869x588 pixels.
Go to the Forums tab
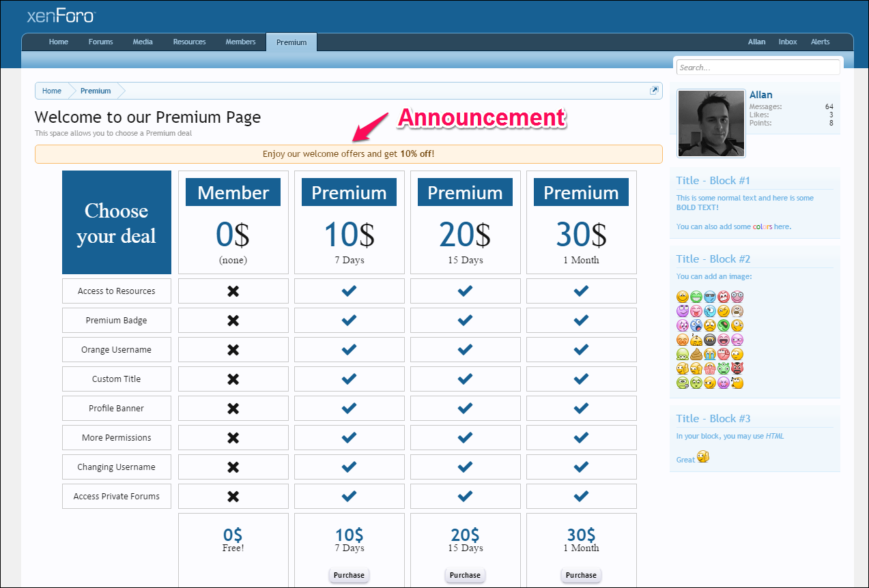tap(100, 42)
